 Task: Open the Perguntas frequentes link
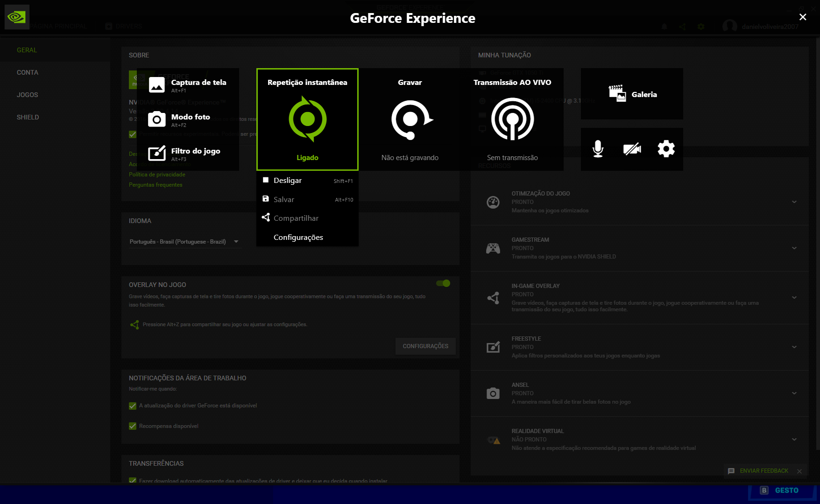coord(156,185)
